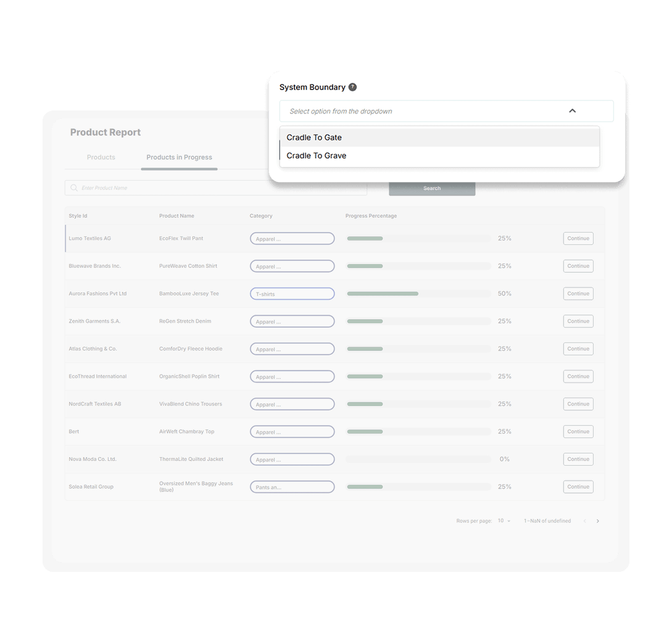Open the Apparel category dropdown for EcoFlex Twill Pant

click(292, 238)
